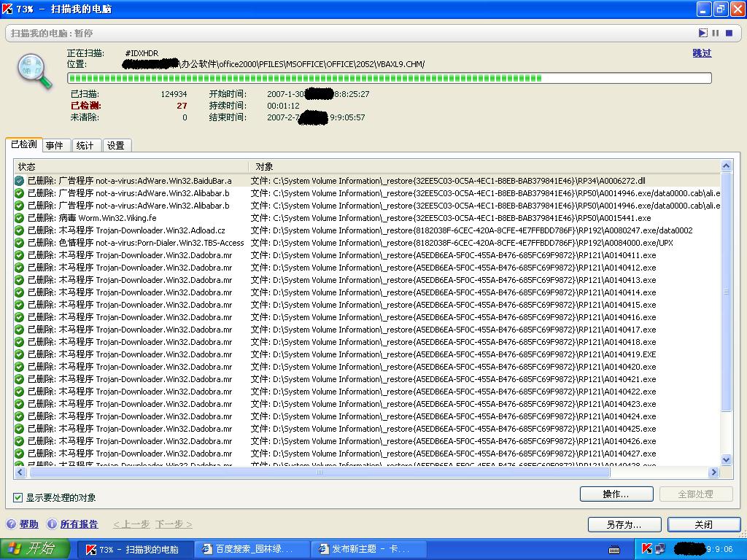Click the Kaspersky tray icon
Image resolution: width=747 pixels, height=560 pixels.
pyautogui.click(x=647, y=549)
